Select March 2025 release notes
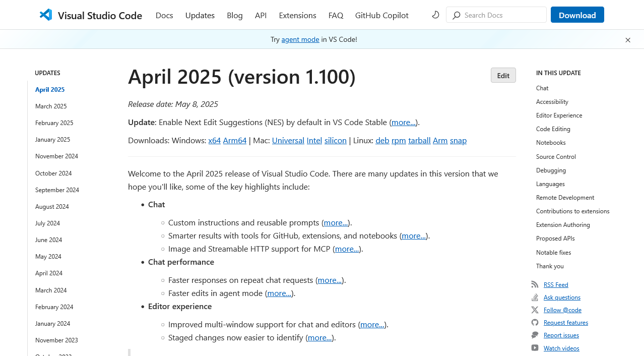The height and width of the screenshot is (356, 644). (x=51, y=106)
